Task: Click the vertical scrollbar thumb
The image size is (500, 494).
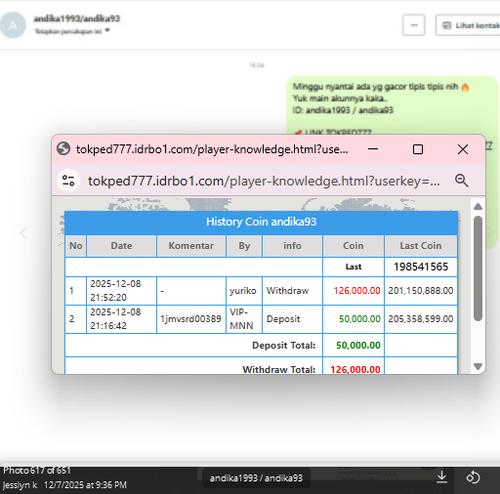Action: [478, 268]
